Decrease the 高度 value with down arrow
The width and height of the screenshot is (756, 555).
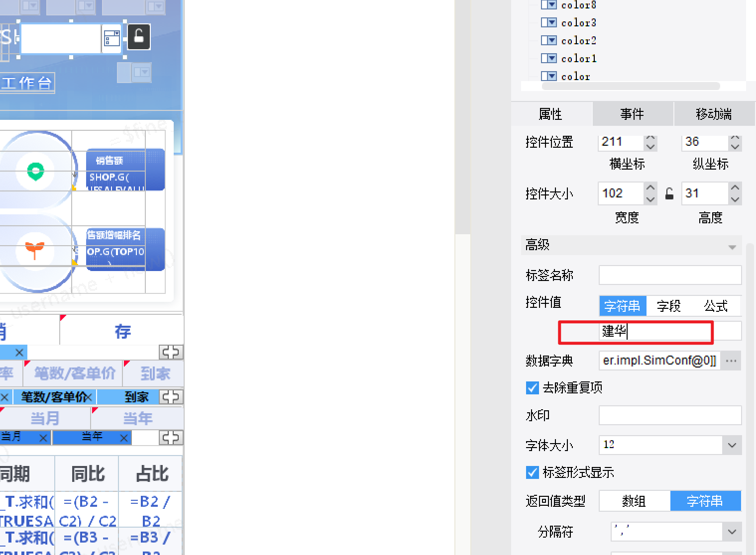click(735, 199)
